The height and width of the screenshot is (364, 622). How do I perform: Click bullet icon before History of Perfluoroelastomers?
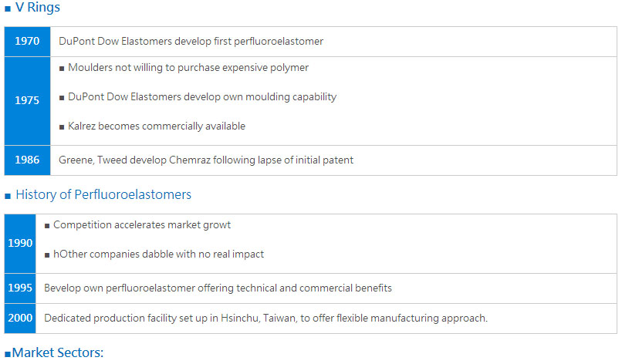(x=8, y=197)
